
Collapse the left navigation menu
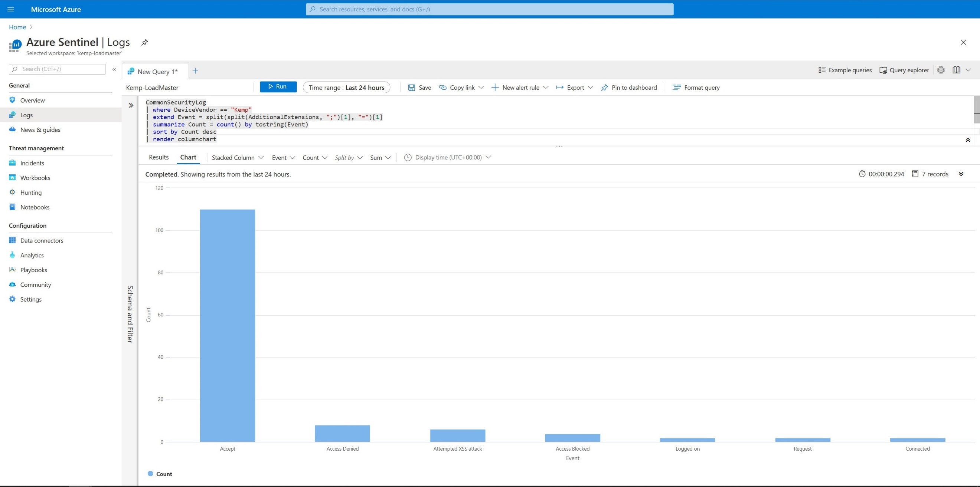tap(114, 69)
